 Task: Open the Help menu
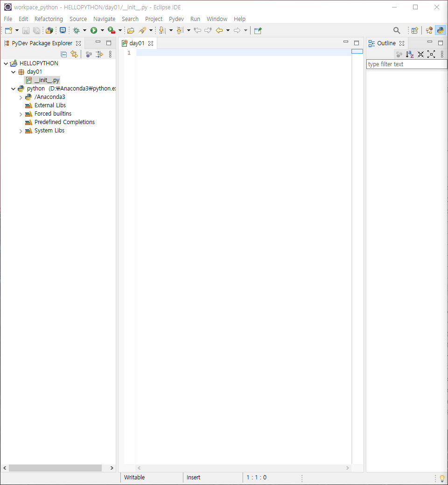pos(240,19)
